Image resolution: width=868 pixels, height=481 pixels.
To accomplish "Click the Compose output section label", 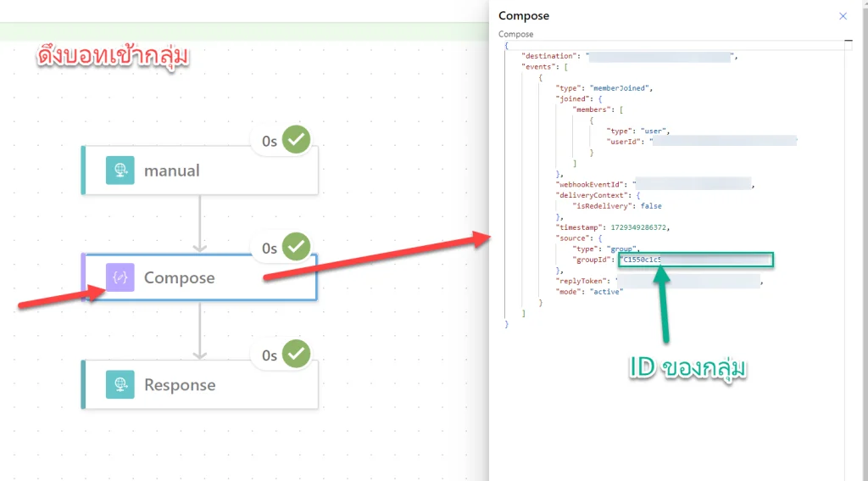I will (516, 34).
